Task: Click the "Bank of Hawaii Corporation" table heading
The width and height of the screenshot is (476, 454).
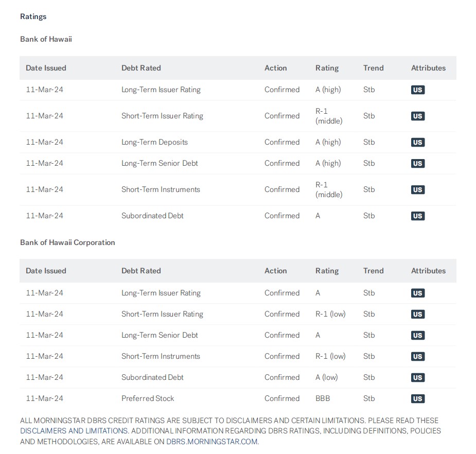Action: pyautogui.click(x=67, y=242)
